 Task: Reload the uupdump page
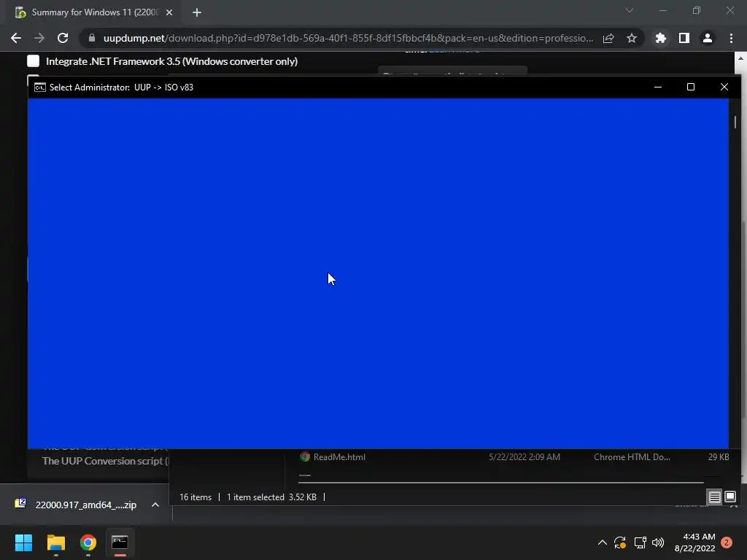point(63,38)
